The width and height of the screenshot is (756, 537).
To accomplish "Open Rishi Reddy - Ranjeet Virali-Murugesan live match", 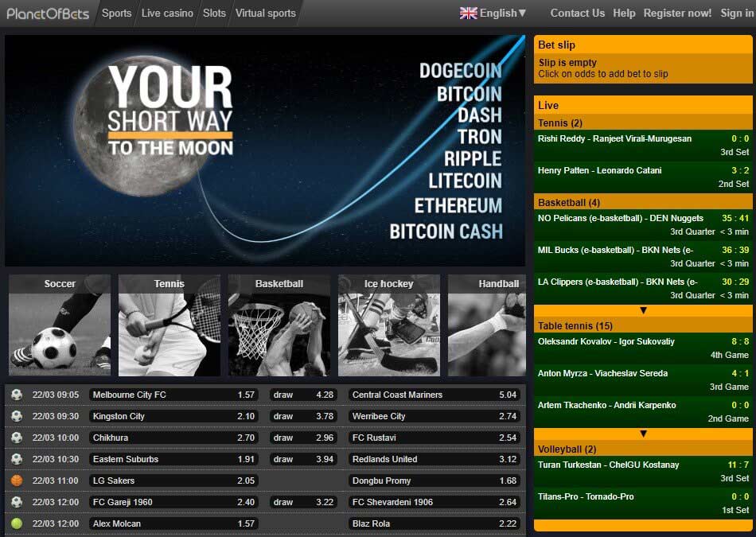I will [643, 145].
